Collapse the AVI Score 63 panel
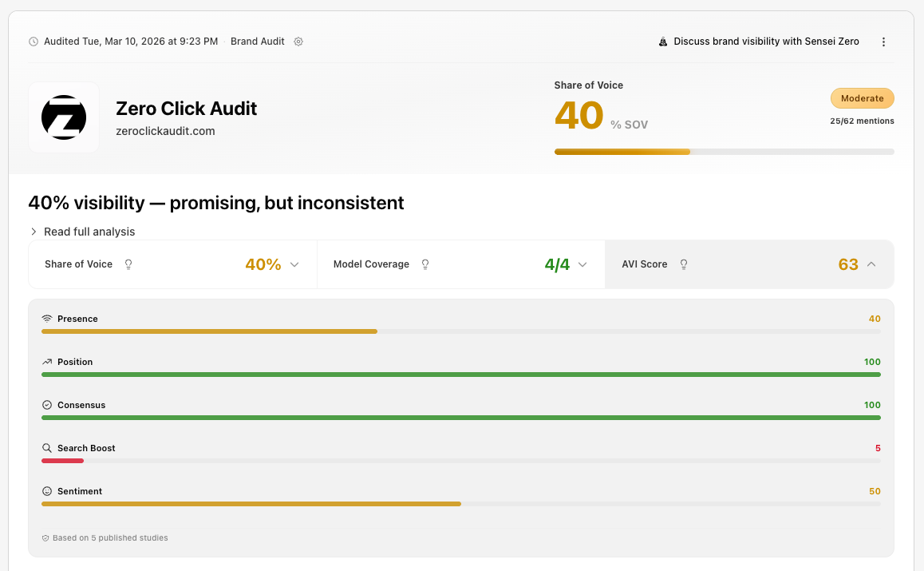Screen dimensions: 924x571 (x=871, y=264)
